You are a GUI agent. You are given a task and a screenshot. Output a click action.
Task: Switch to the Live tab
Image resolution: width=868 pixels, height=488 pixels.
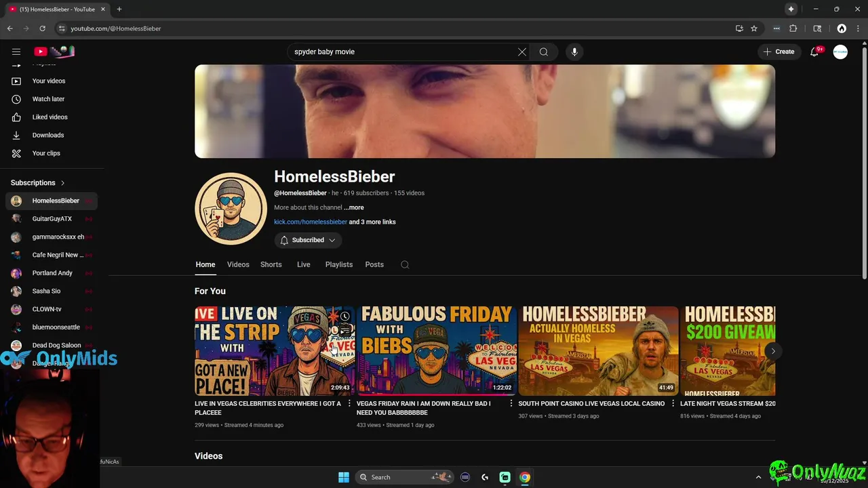pyautogui.click(x=304, y=265)
